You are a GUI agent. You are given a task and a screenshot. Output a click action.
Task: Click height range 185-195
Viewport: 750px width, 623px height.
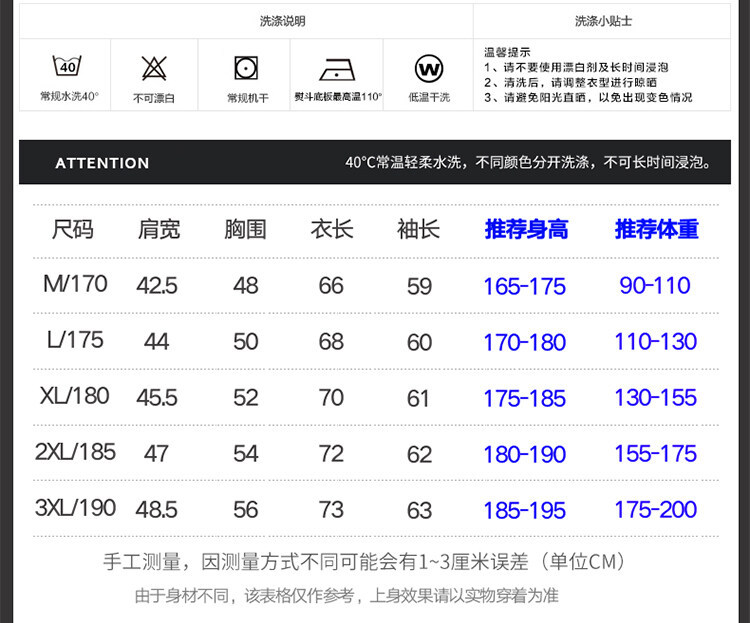[525, 511]
